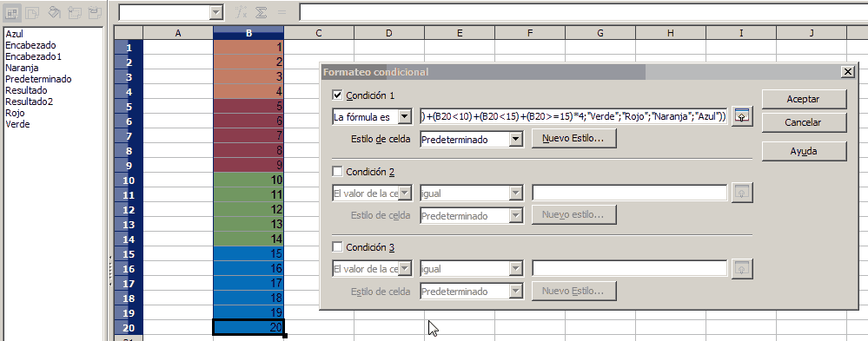Open the 'La fórmula es' dropdown
This screenshot has height=341, width=868.
[x=405, y=116]
